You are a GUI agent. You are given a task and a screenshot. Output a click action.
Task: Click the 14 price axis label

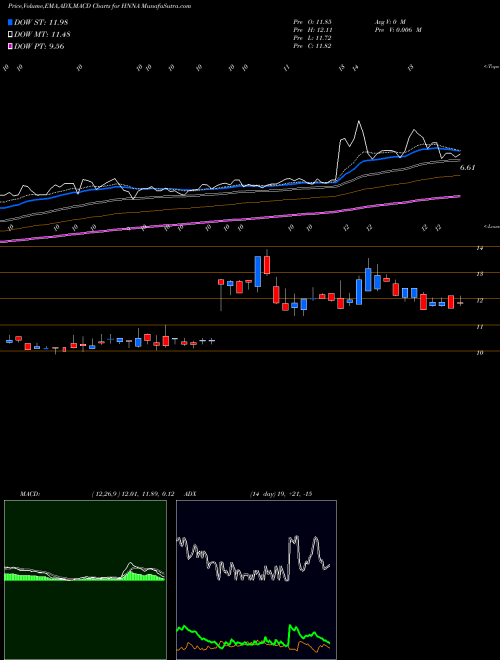(479, 248)
